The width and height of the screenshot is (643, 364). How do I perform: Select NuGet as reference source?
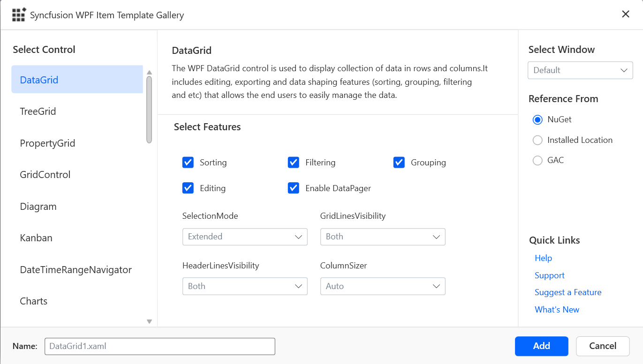[537, 119]
